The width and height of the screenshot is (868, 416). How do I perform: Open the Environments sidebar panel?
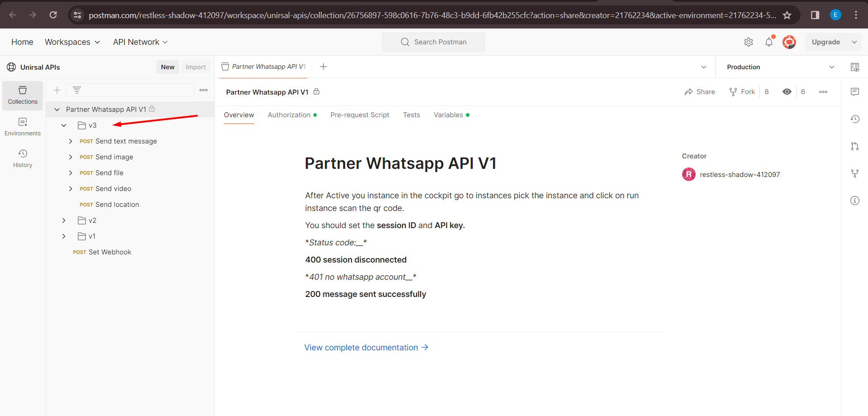coord(23,127)
